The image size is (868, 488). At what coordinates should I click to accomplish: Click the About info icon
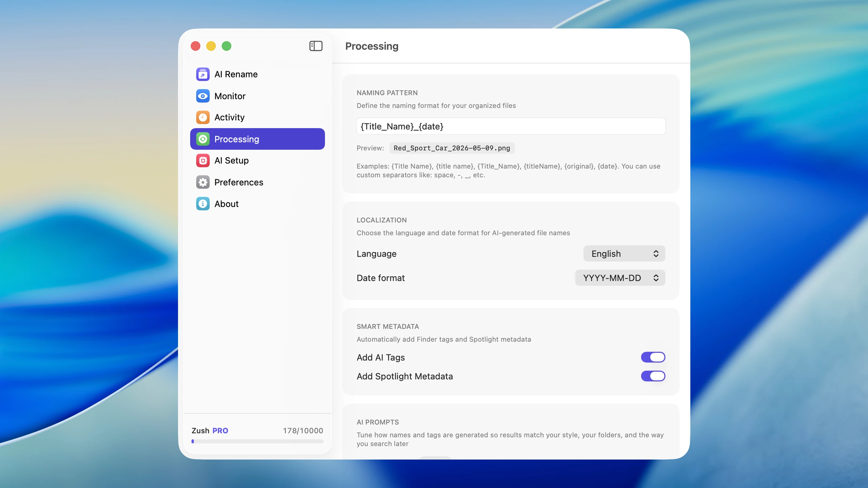click(x=203, y=204)
